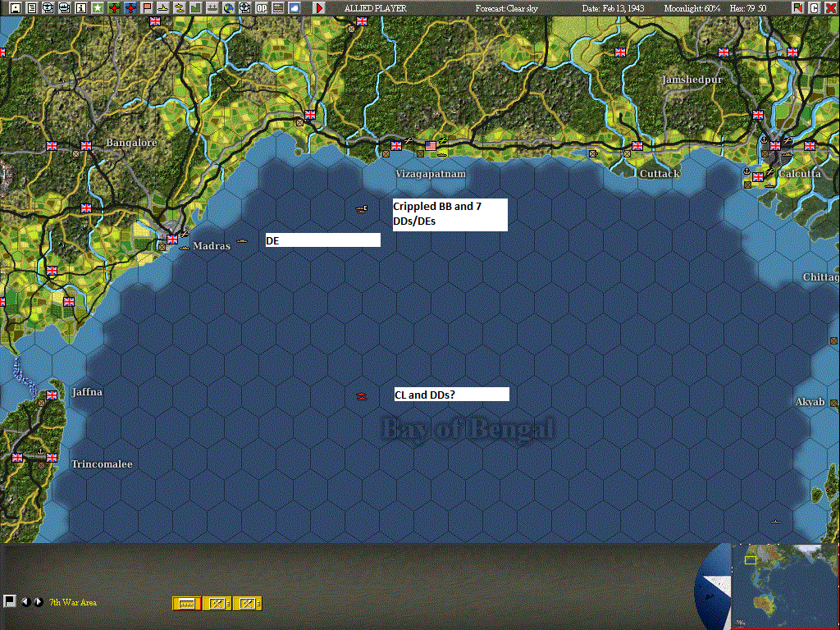
Task: Open the green factory industry icon
Action: pos(196,8)
